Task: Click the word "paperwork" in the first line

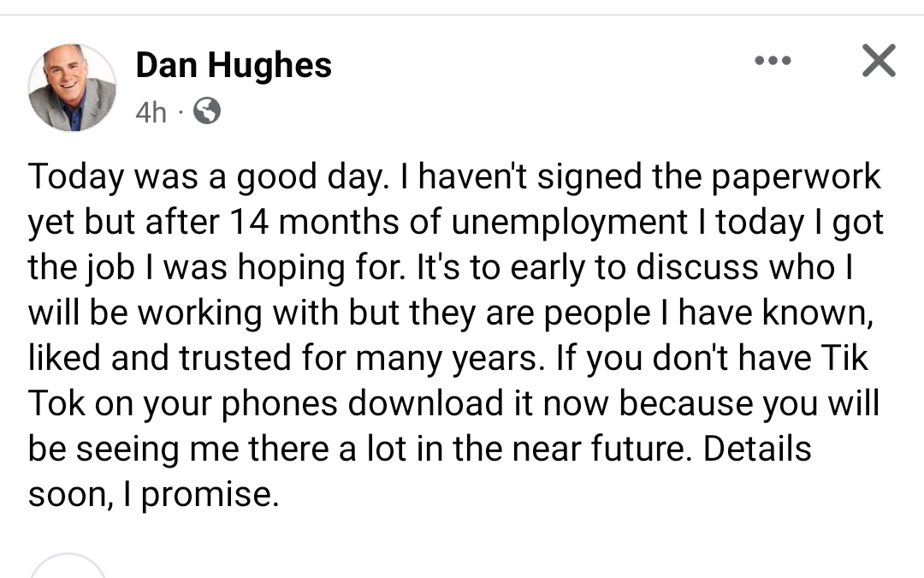Action: (x=796, y=177)
